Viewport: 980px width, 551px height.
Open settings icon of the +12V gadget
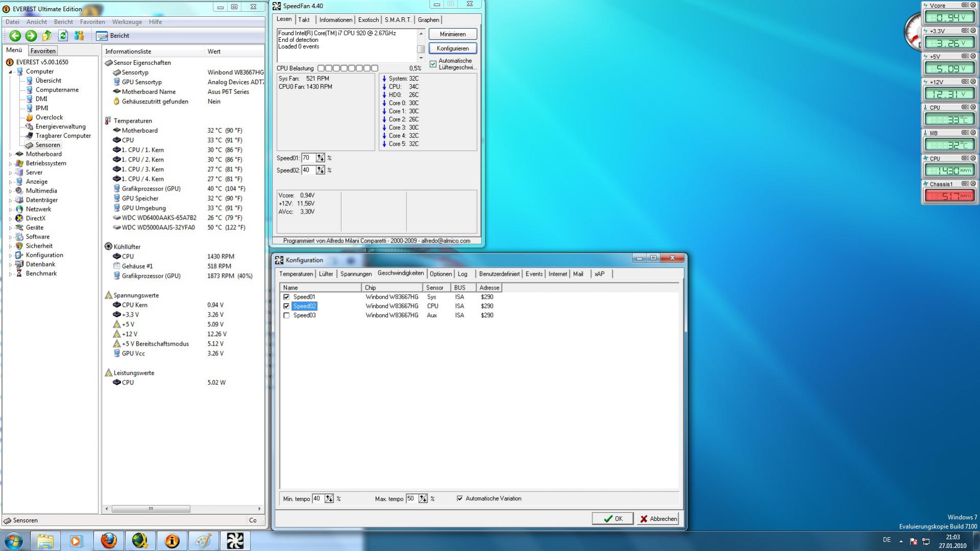pyautogui.click(x=965, y=82)
